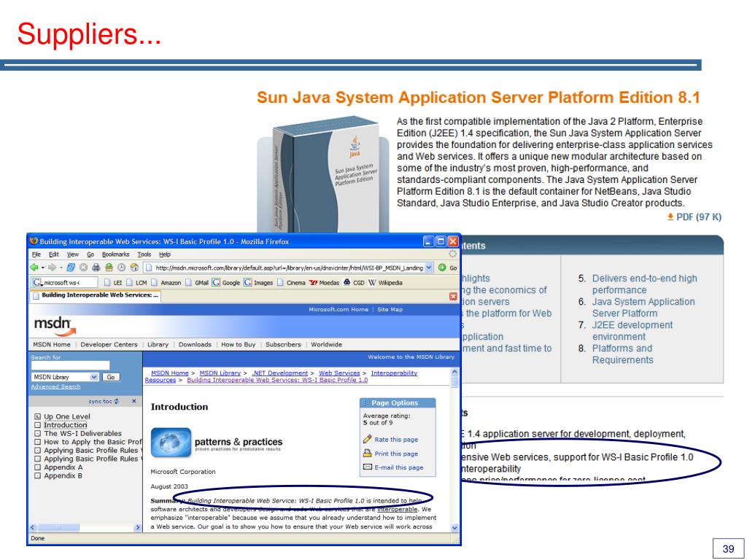
Task: Click the envelope icon for E-mail this page
Action: tap(368, 467)
